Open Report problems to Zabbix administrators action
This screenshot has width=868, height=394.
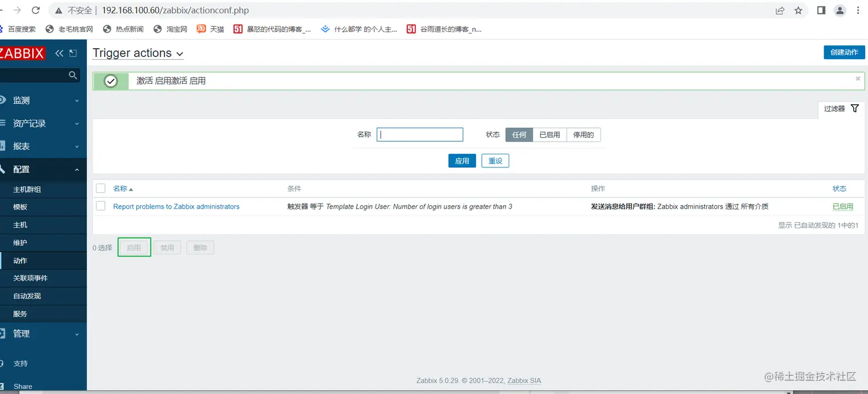coord(176,206)
